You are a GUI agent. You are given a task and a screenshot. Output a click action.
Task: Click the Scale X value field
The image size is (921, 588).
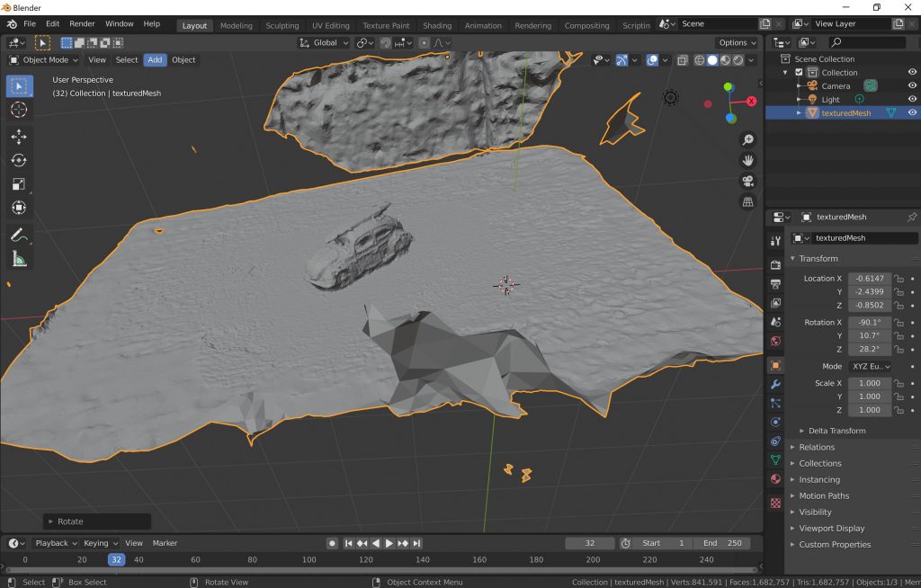click(x=869, y=383)
